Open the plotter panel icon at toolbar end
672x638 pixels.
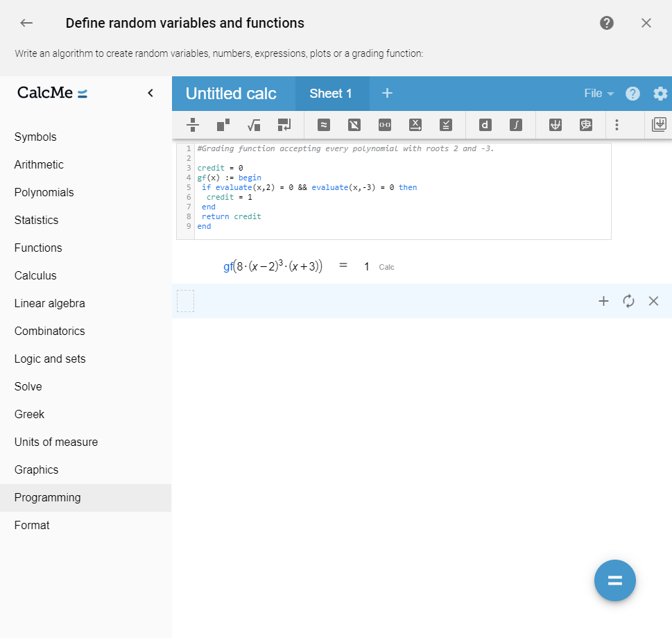(659, 125)
